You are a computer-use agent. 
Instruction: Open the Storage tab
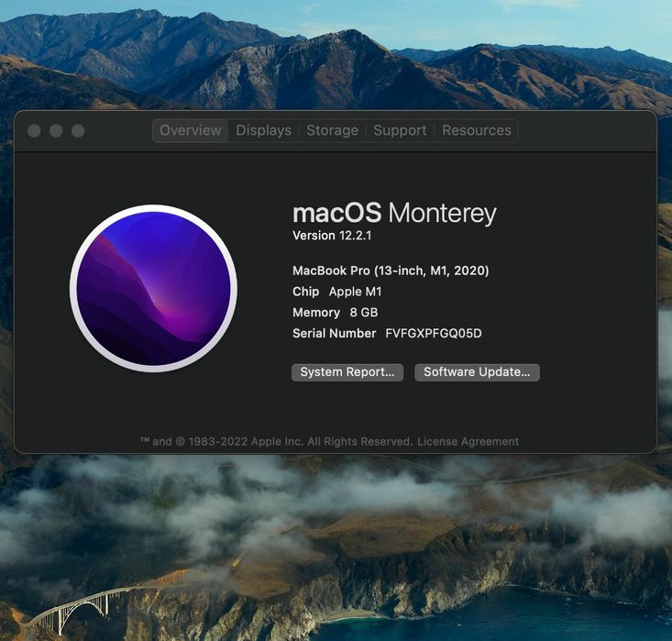pyautogui.click(x=332, y=130)
